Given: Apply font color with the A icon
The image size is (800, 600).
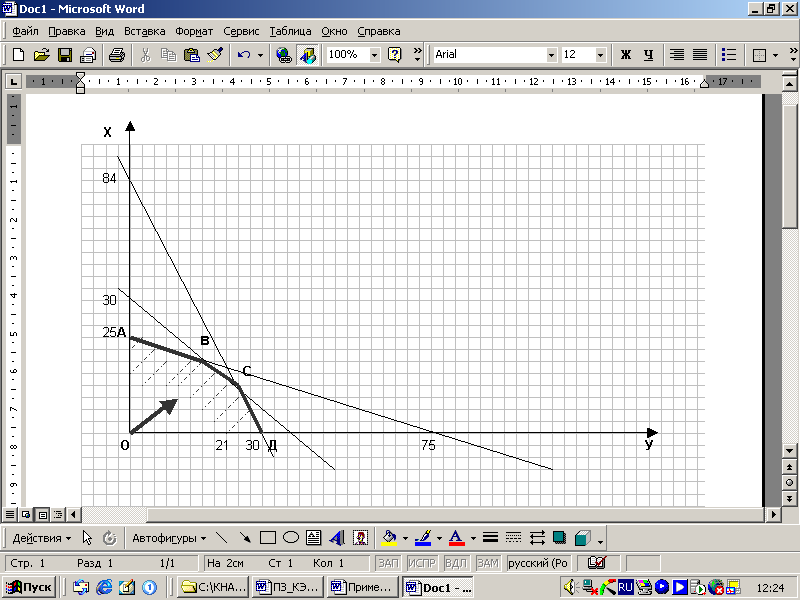Looking at the screenshot, I should click(x=457, y=538).
